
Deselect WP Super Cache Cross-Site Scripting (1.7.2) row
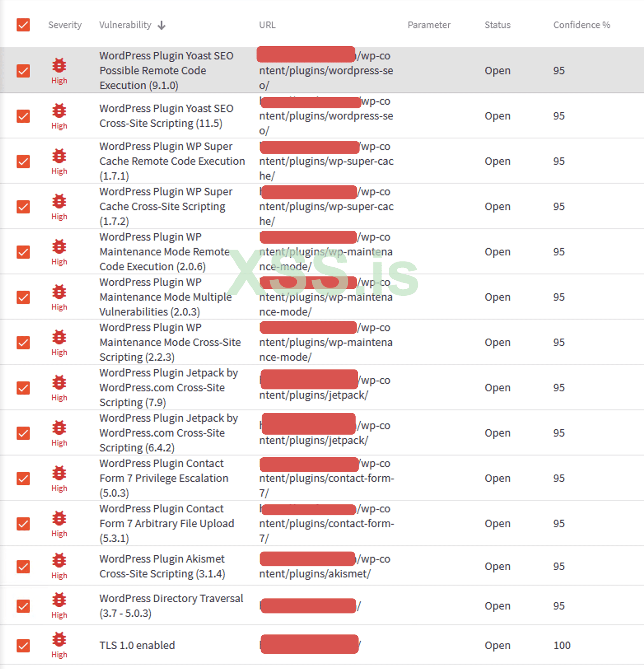[x=23, y=206]
